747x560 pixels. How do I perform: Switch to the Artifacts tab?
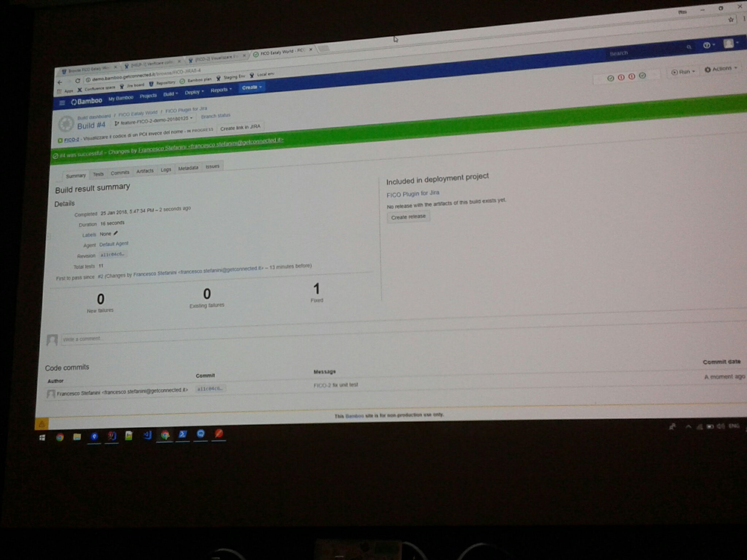145,171
